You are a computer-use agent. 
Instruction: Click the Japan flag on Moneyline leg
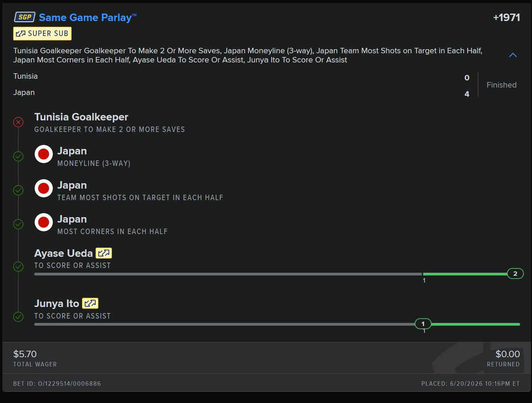click(43, 154)
